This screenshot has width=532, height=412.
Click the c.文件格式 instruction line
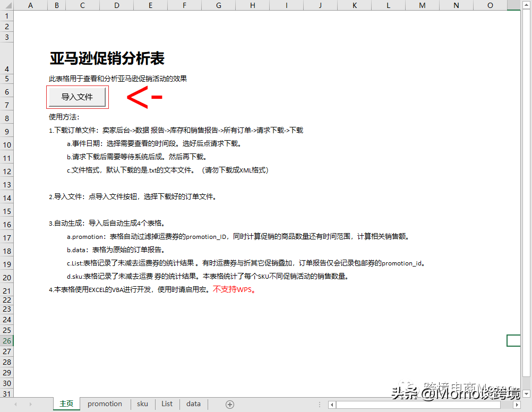pos(168,170)
